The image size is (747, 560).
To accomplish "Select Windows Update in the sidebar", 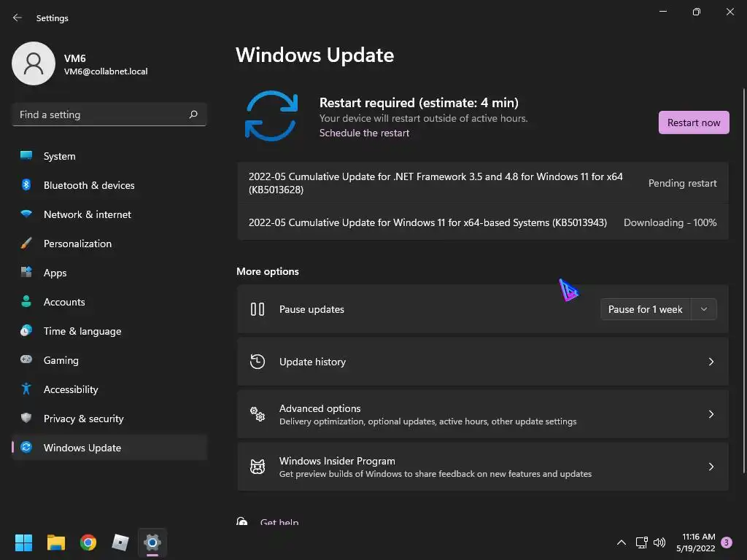I will [x=109, y=447].
